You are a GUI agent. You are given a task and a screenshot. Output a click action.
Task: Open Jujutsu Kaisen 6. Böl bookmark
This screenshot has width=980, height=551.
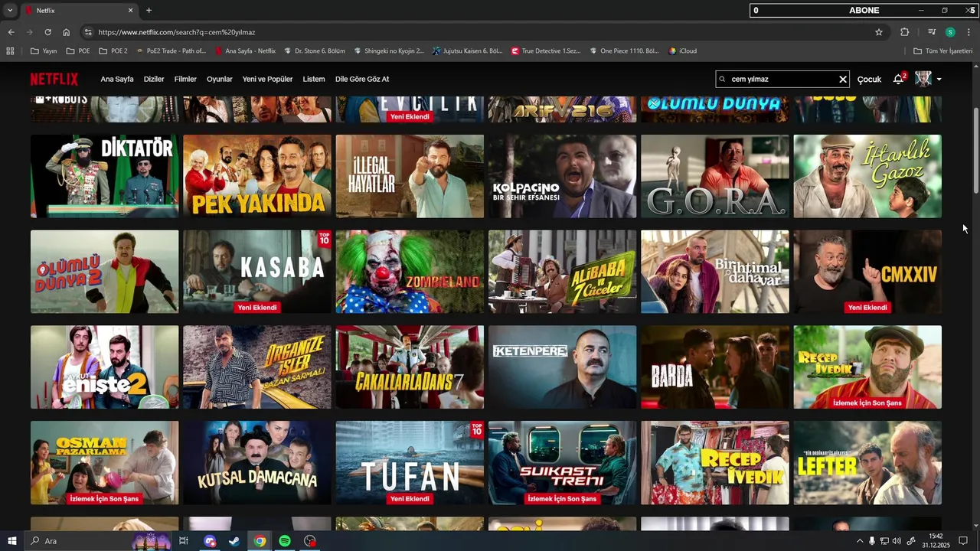point(467,51)
